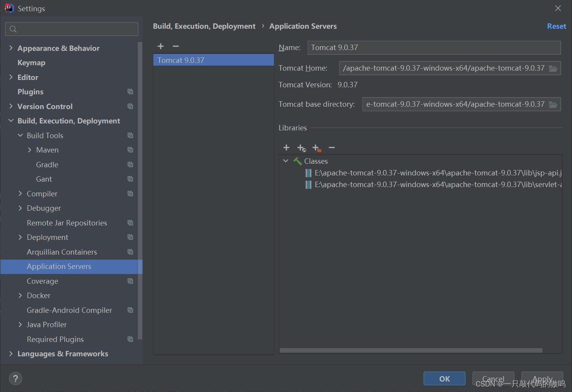The height and width of the screenshot is (392, 572).
Task: Remove the selected application server
Action: [x=176, y=46]
